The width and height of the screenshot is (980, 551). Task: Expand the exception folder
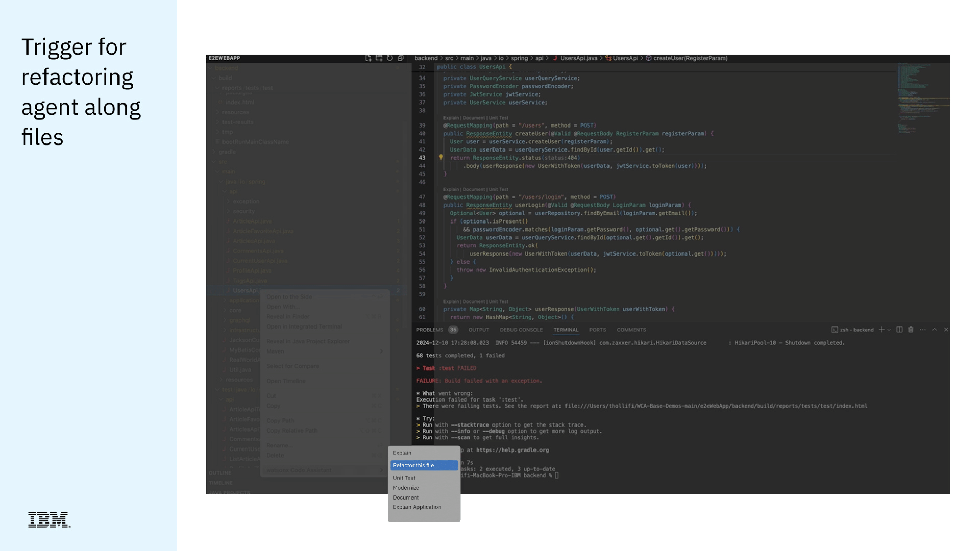(246, 201)
